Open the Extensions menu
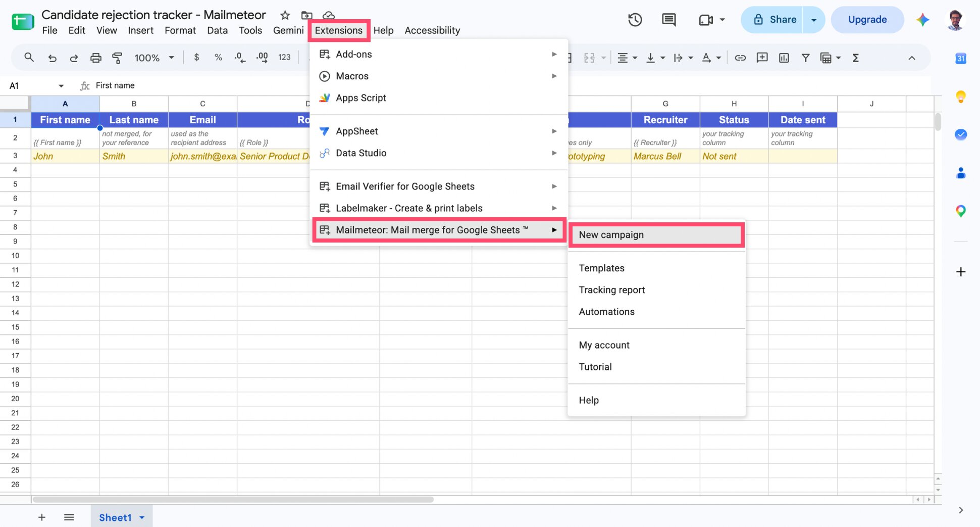The image size is (980, 527). click(x=339, y=30)
